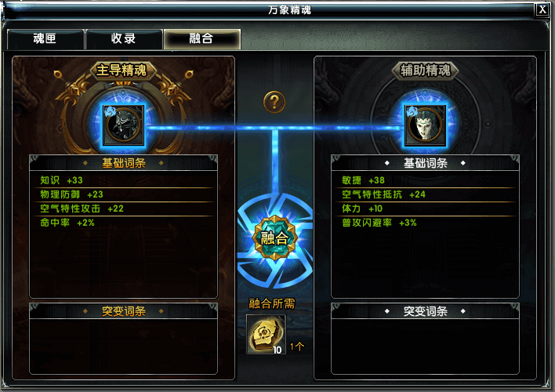The image size is (555, 392).
Task: Click the 辅助精魂 pale face soul icon
Action: coord(425,125)
